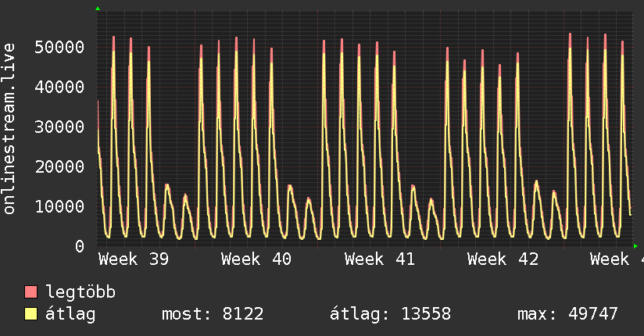Click the green arrow at x-axis end
This screenshot has height=336, width=644.
coord(635,246)
